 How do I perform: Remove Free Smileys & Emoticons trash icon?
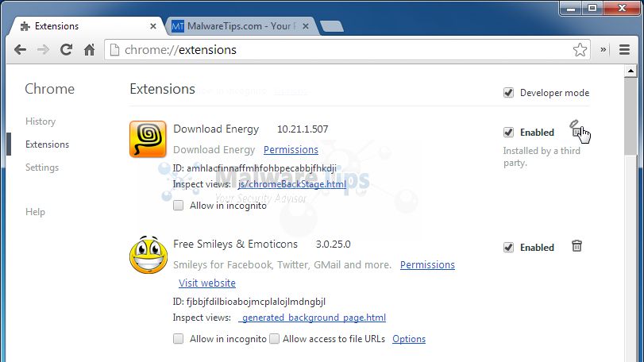pos(577,246)
